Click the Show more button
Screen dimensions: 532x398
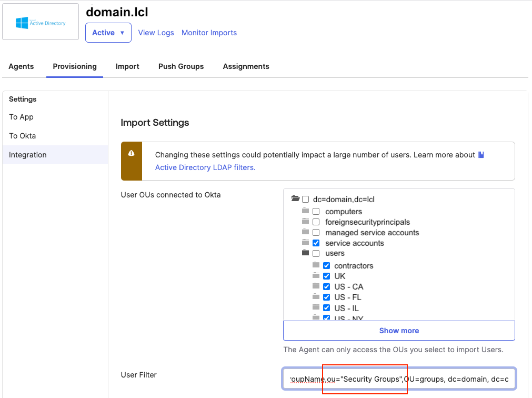(x=399, y=331)
